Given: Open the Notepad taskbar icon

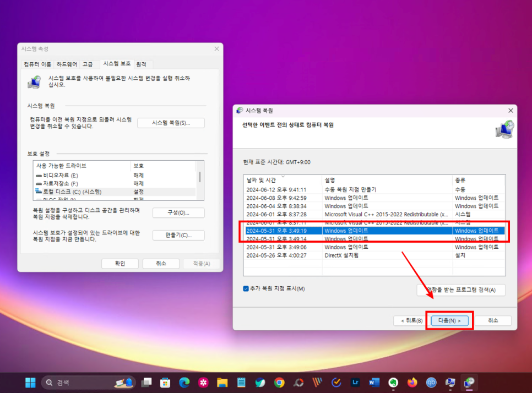Looking at the screenshot, I should [241, 383].
